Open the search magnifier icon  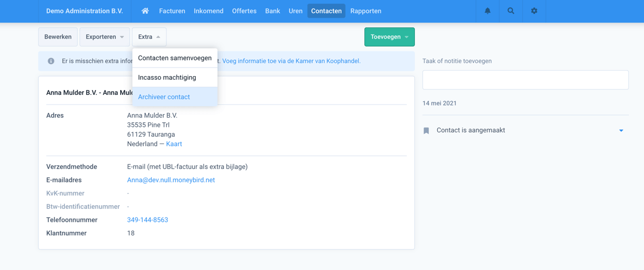pos(511,11)
